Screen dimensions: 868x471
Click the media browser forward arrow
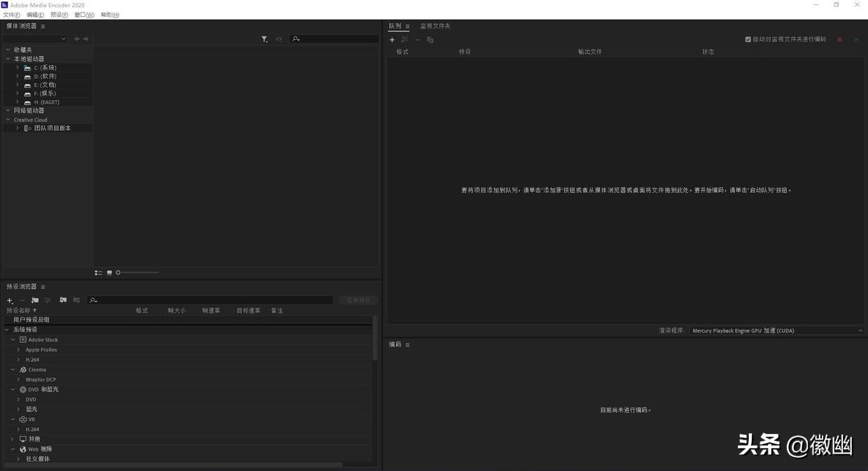point(86,39)
